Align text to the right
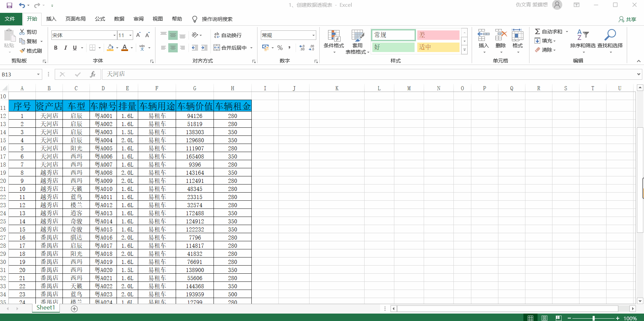The height and width of the screenshot is (321, 644). pyautogui.click(x=182, y=48)
